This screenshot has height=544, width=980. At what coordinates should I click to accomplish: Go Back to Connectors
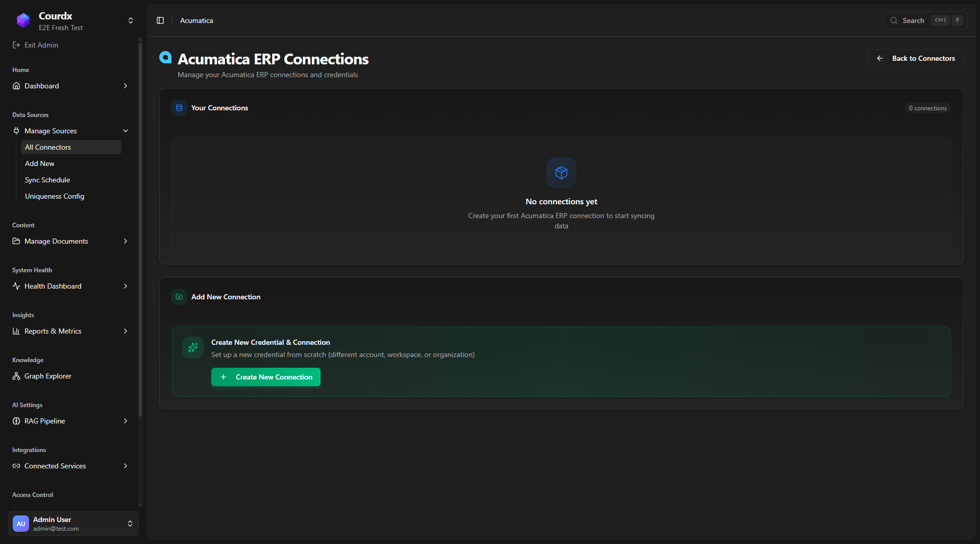point(915,58)
